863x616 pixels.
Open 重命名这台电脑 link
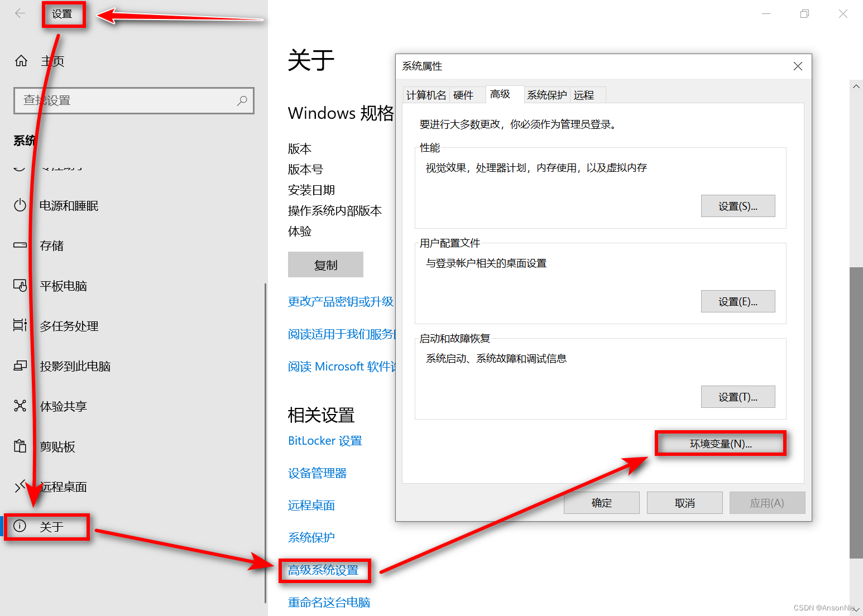329,603
